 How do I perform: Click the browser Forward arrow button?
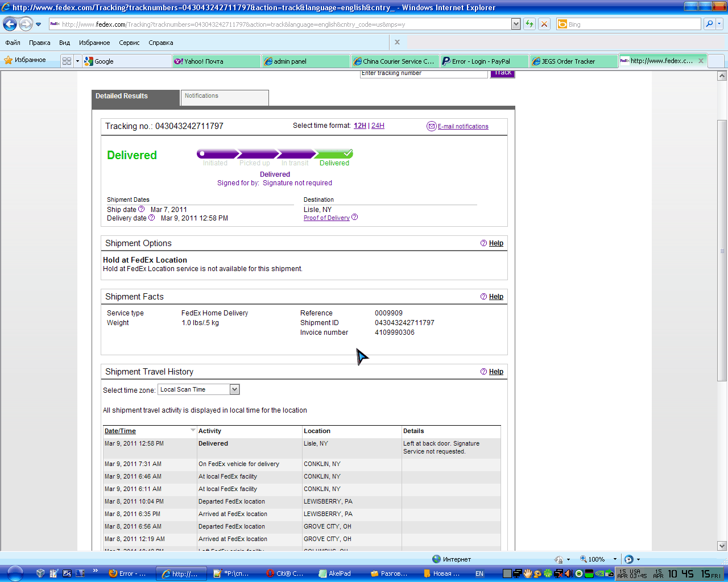26,24
